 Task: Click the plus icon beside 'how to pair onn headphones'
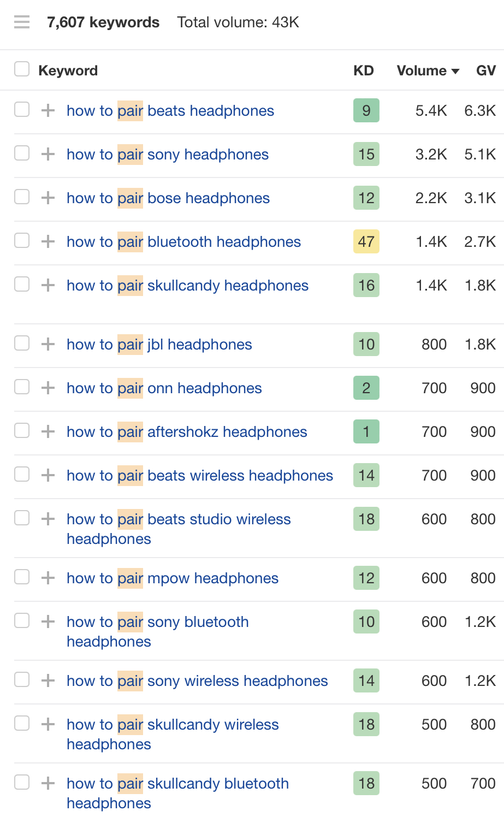[48, 388]
